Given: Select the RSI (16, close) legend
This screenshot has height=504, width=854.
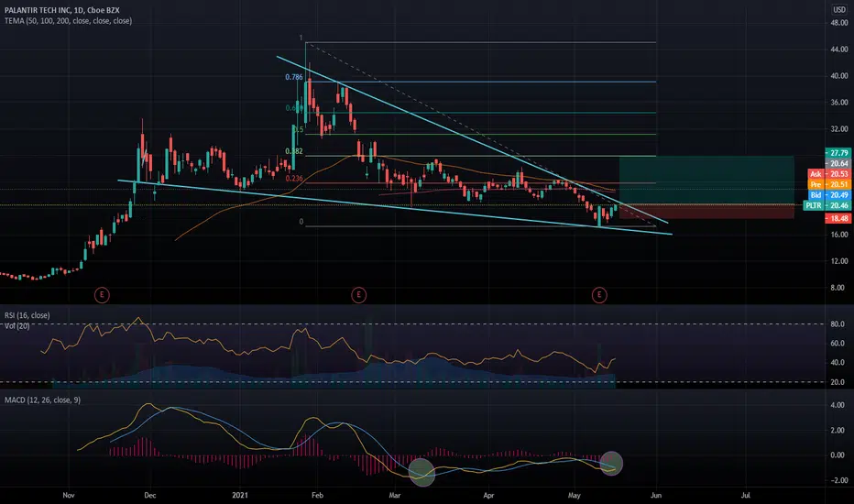Looking at the screenshot, I should [27, 315].
